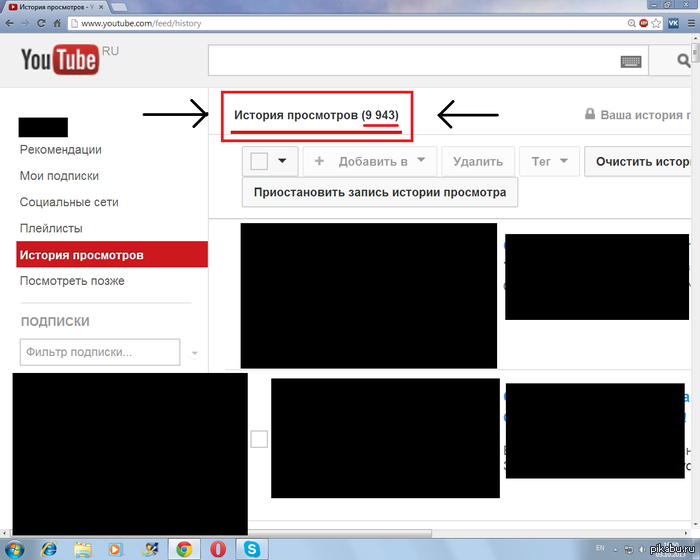Click the 'Удалить' button
This screenshot has width=700, height=560.
coord(478,161)
